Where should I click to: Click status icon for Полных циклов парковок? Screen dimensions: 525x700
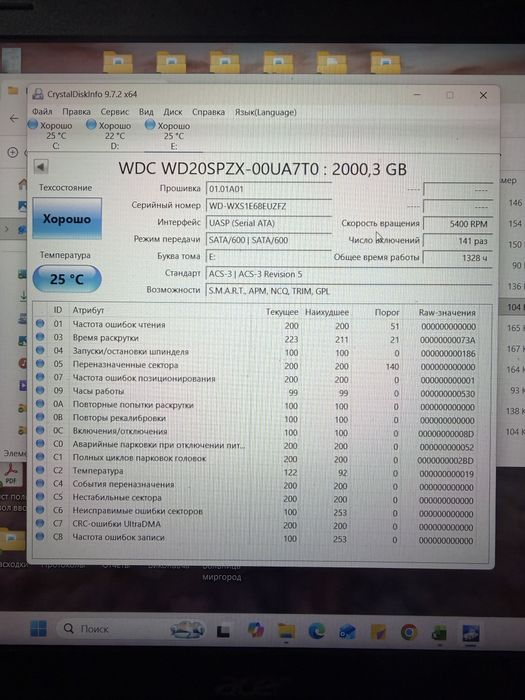[x=40, y=457]
